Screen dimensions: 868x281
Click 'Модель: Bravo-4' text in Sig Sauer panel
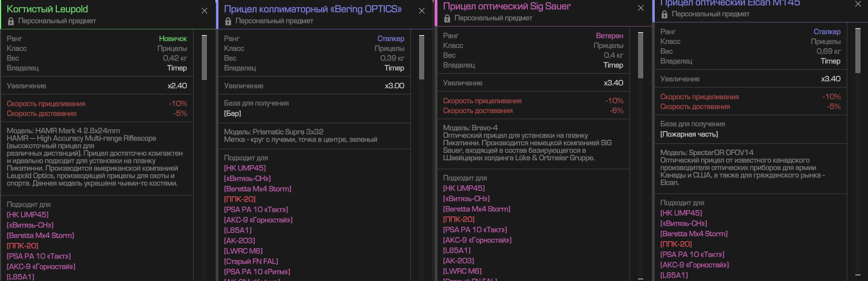tap(471, 128)
